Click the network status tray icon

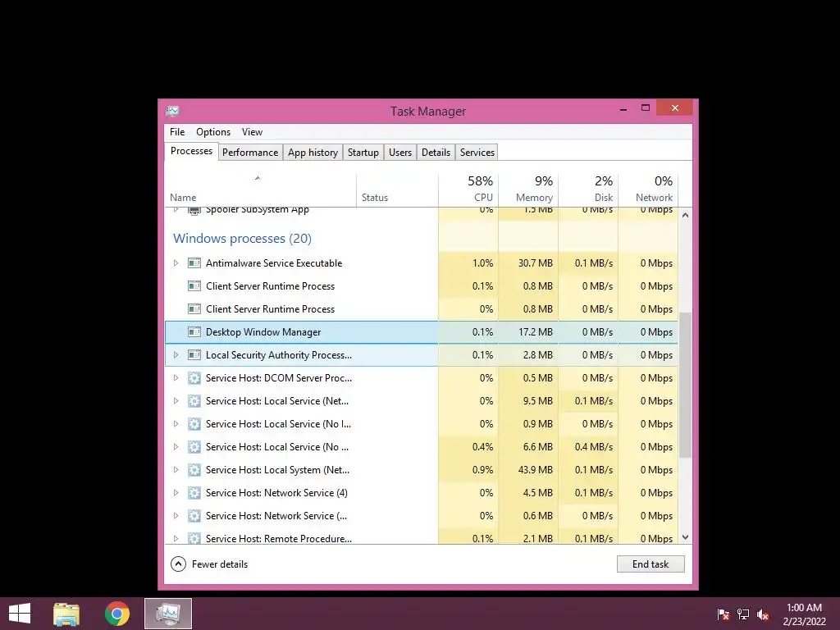coord(743,614)
